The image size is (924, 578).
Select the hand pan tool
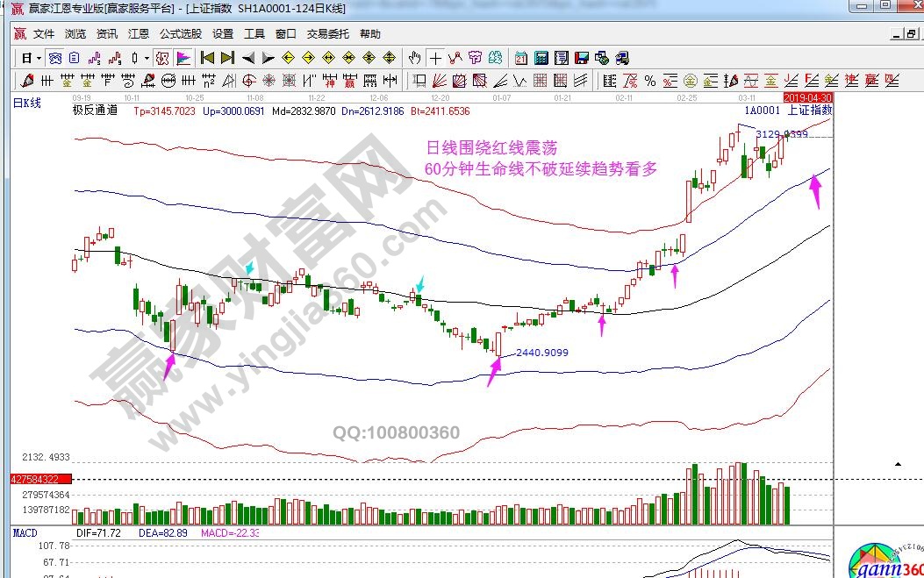click(415, 59)
